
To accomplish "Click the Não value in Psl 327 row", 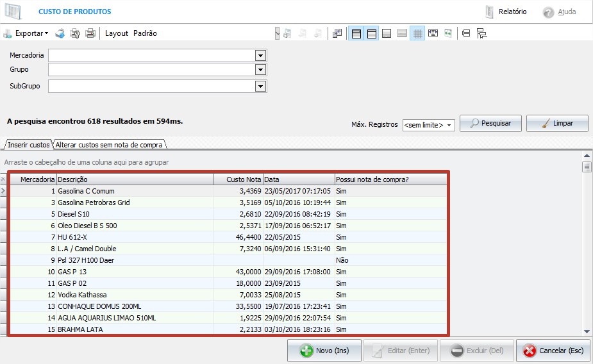I will click(x=342, y=260).
